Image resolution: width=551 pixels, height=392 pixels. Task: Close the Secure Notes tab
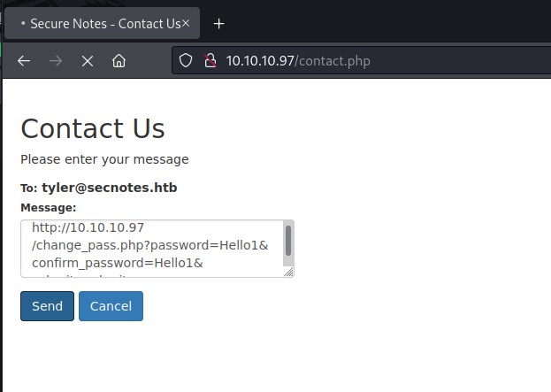186,24
